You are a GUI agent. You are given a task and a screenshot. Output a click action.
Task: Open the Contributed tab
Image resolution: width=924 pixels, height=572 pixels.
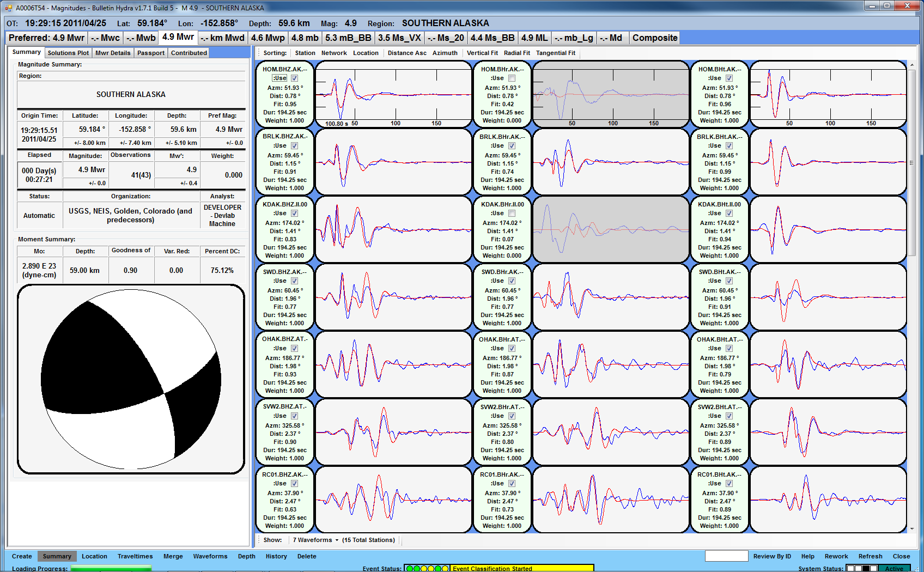[189, 53]
